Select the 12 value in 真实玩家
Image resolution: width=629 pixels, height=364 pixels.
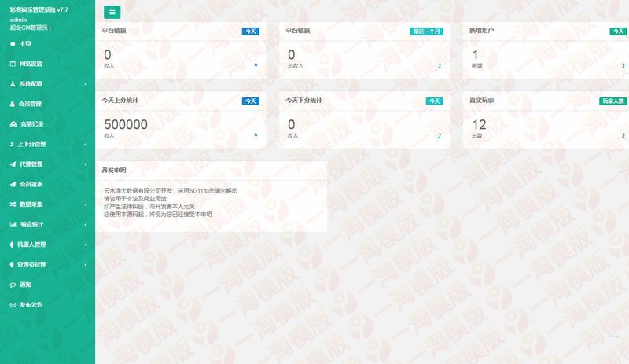[x=479, y=124]
